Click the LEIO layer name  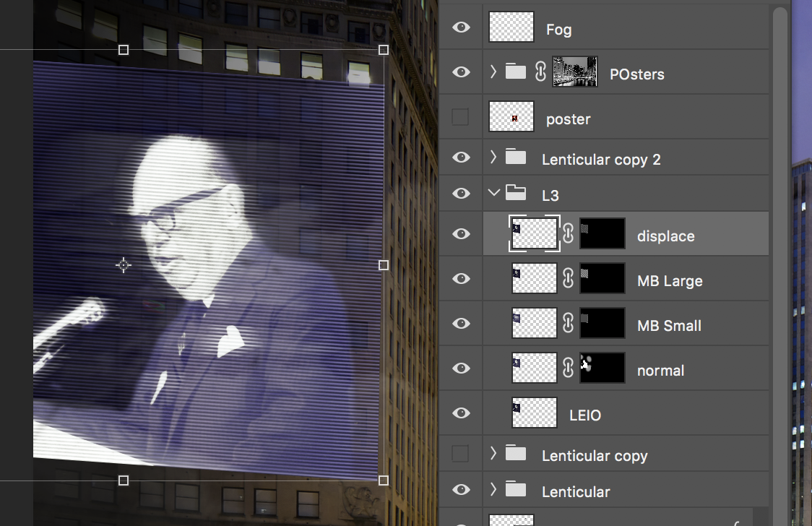(x=585, y=415)
